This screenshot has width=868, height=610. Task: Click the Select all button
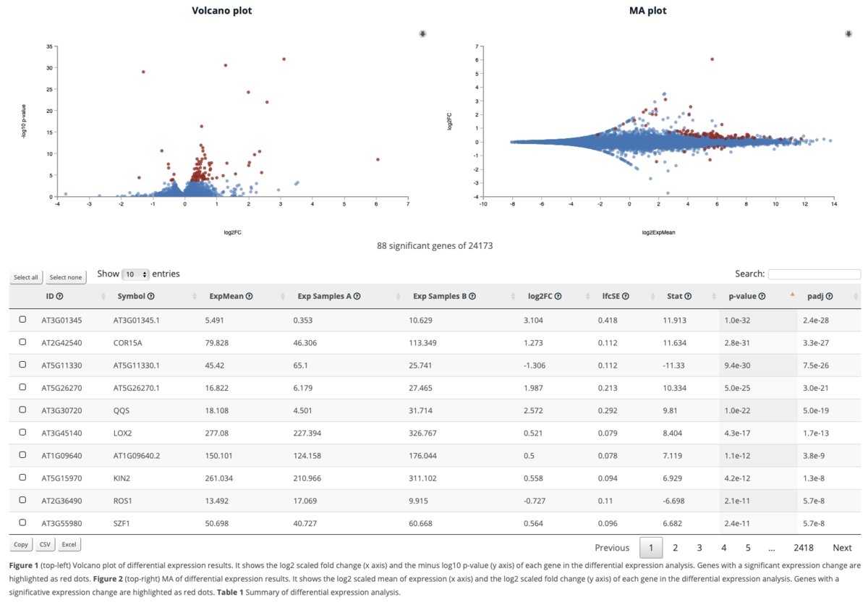click(26, 277)
